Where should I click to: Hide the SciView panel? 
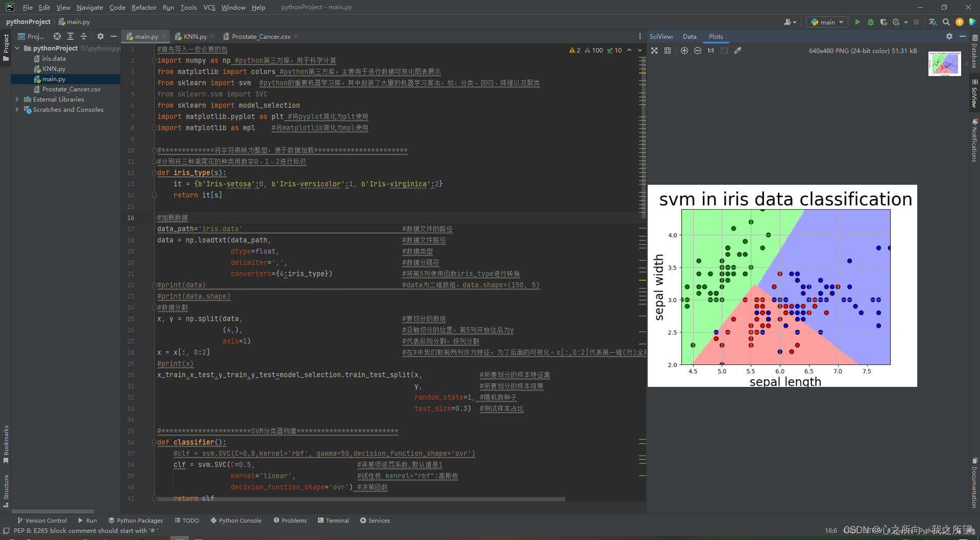pos(963,36)
